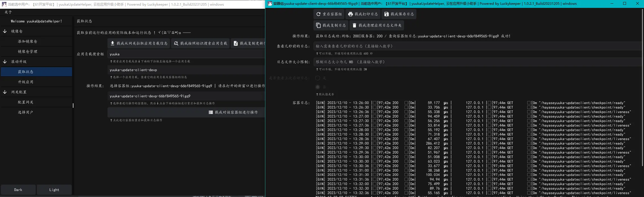Click the restart icon on 重启容器组
The image size is (644, 197).
[x=318, y=14]
